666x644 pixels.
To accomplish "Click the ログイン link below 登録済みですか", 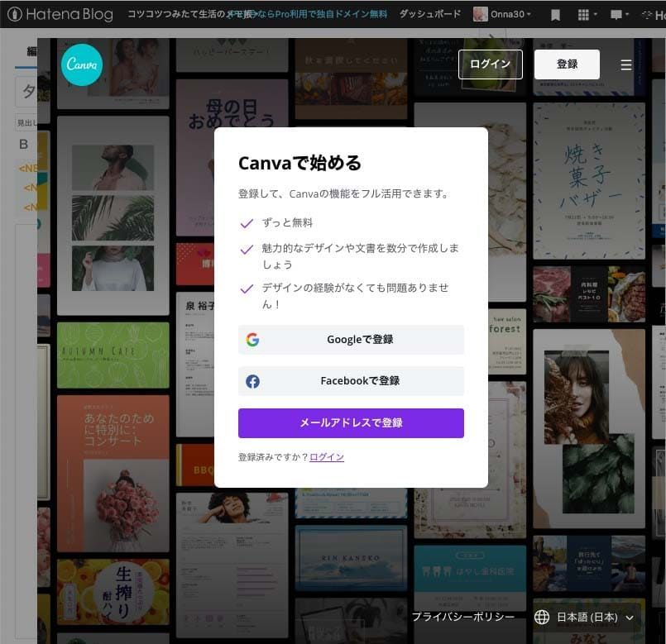I will [x=327, y=457].
